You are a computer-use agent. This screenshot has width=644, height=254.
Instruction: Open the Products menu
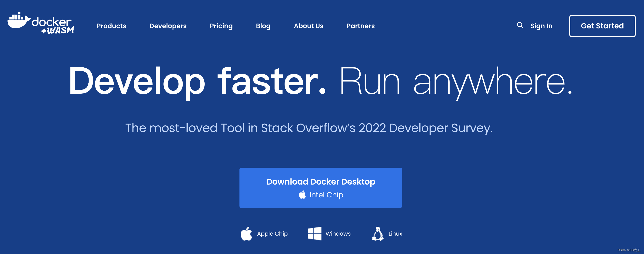(x=111, y=26)
